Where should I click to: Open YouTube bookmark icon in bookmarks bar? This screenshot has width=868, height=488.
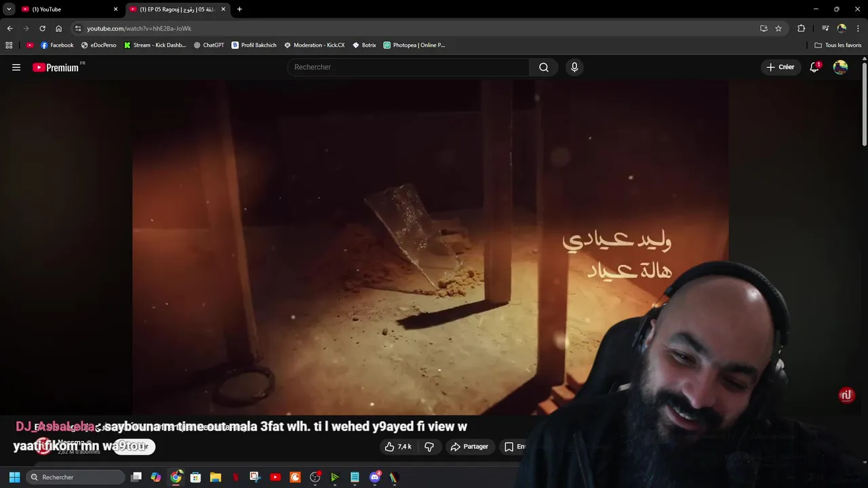(30, 45)
